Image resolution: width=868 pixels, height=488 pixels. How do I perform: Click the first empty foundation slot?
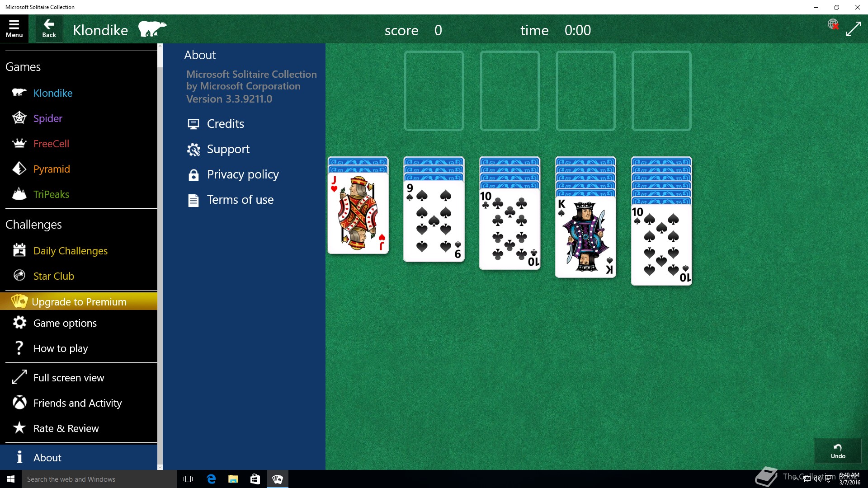point(434,91)
